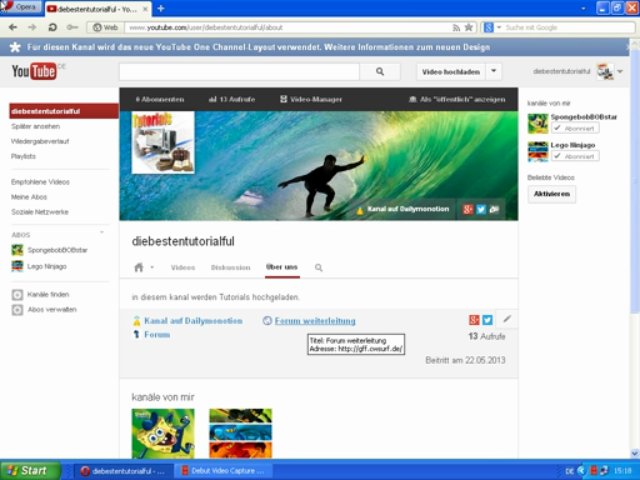Toggle Abonniert for SpongebobBOBstar channel
This screenshot has width=640, height=480.
pyautogui.click(x=575, y=129)
